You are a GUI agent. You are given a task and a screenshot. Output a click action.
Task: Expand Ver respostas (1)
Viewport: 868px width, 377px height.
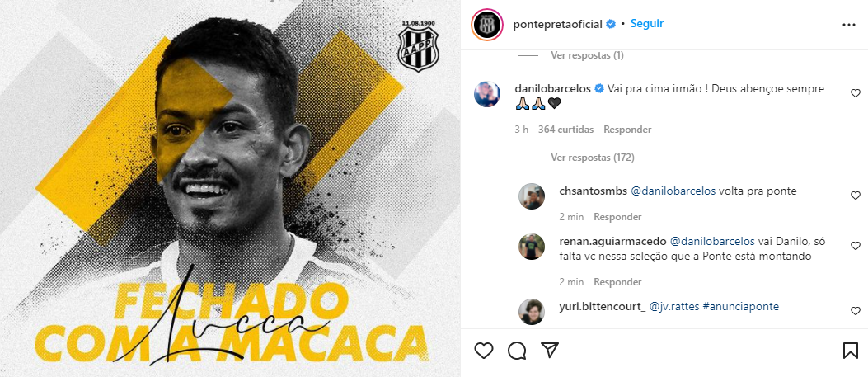point(588,55)
